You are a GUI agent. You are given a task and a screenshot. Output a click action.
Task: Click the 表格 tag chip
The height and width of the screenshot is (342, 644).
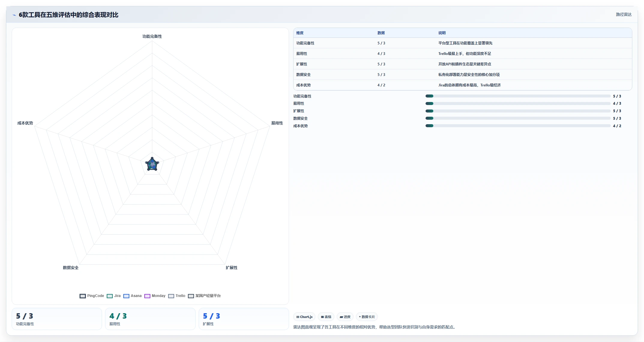pos(326,317)
